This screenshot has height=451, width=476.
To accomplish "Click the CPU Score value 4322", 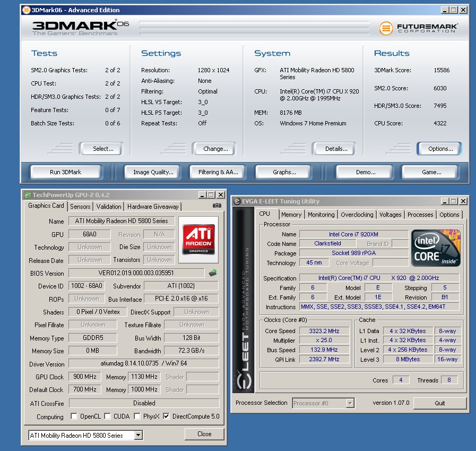I will coord(440,123).
